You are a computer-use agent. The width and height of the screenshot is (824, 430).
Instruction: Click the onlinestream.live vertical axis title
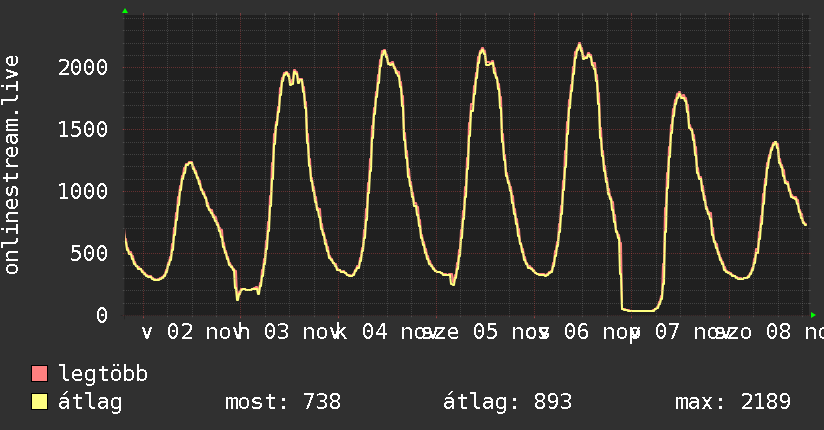[13, 164]
